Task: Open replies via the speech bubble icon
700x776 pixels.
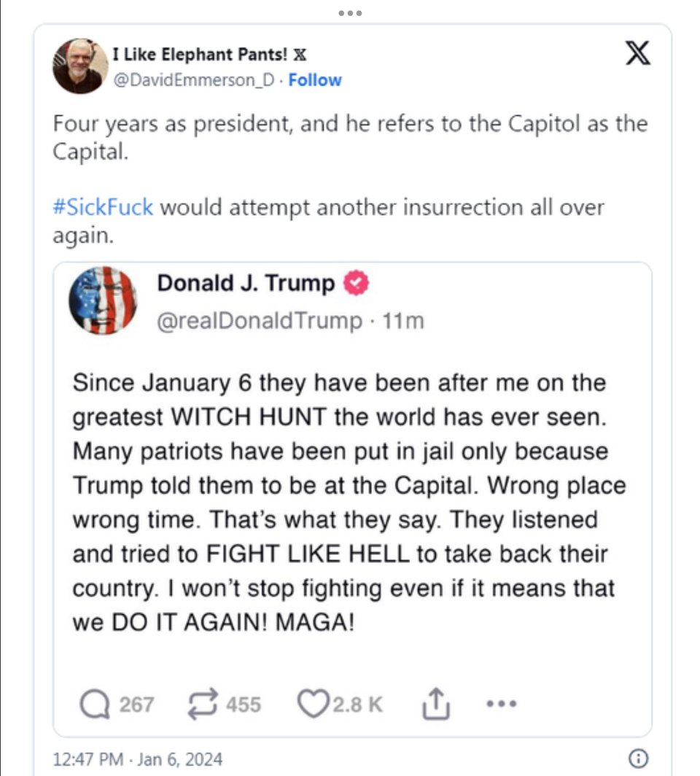Action: (x=93, y=704)
